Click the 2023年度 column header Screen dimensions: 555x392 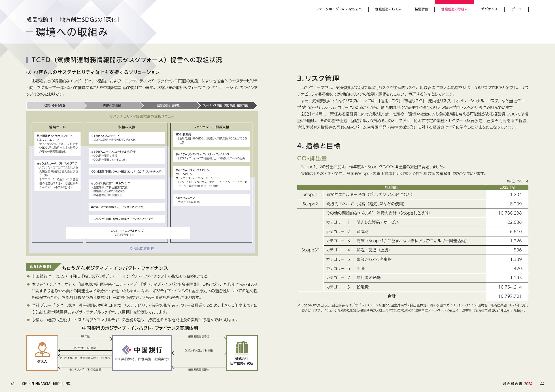507,188
